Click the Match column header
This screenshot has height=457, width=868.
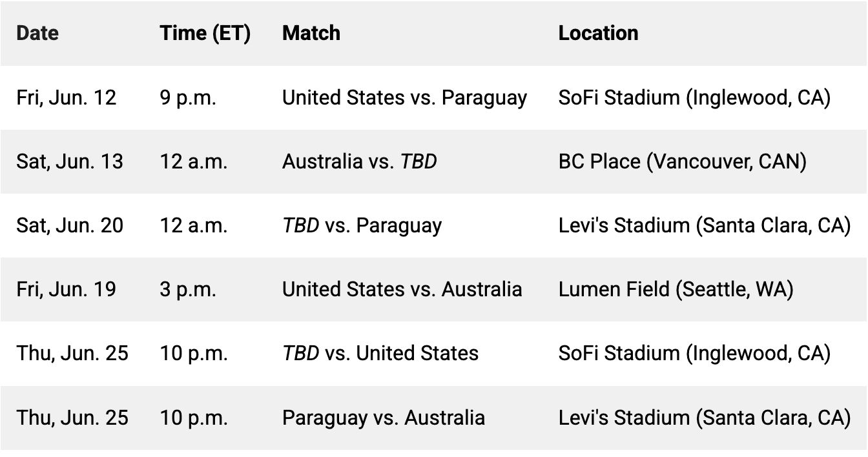click(311, 33)
